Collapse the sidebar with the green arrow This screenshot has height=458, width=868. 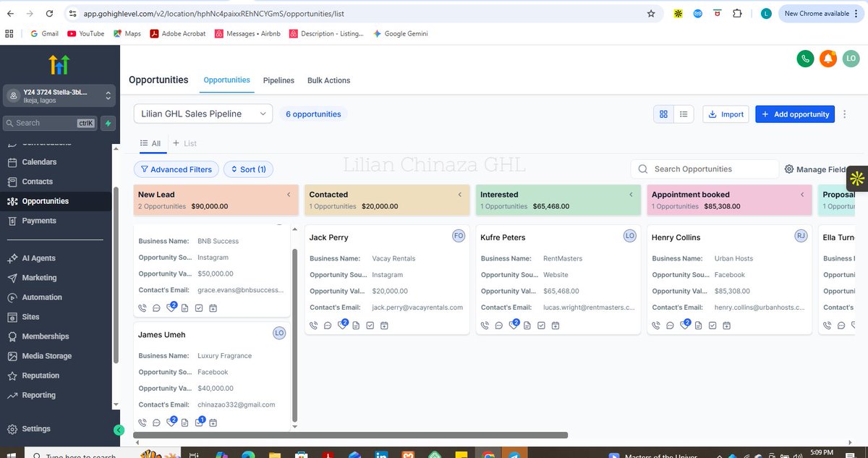tap(119, 430)
